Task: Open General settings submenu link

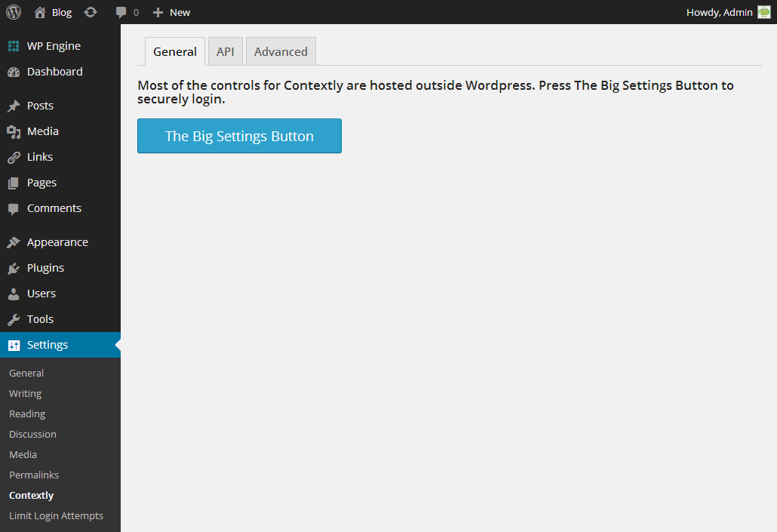Action: pos(26,374)
